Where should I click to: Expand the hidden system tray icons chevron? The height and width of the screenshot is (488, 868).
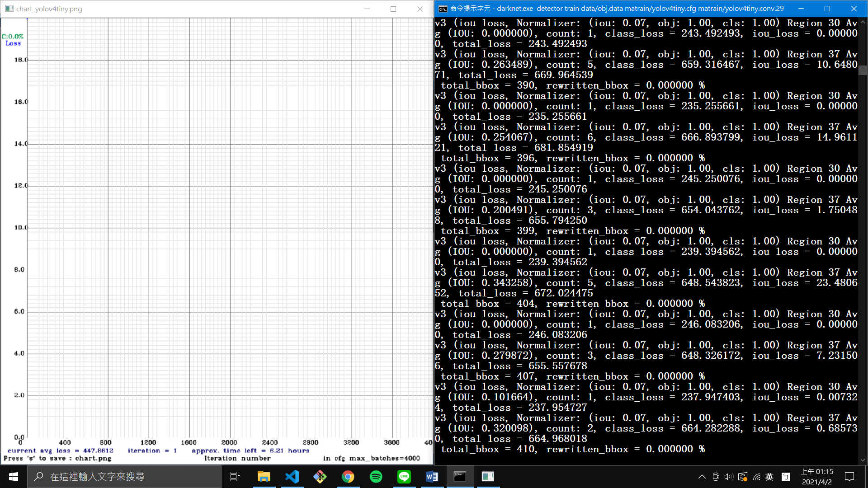(702, 477)
